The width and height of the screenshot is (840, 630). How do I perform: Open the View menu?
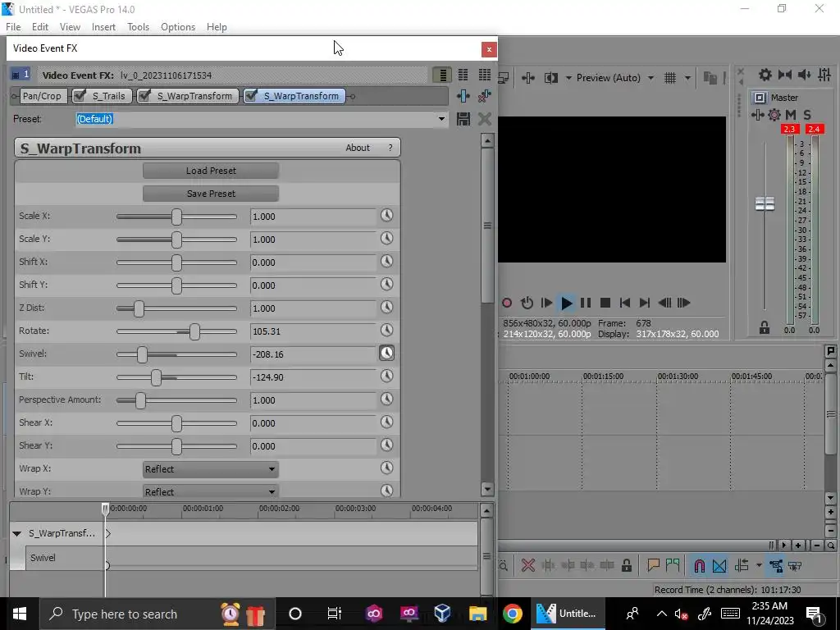pyautogui.click(x=70, y=27)
